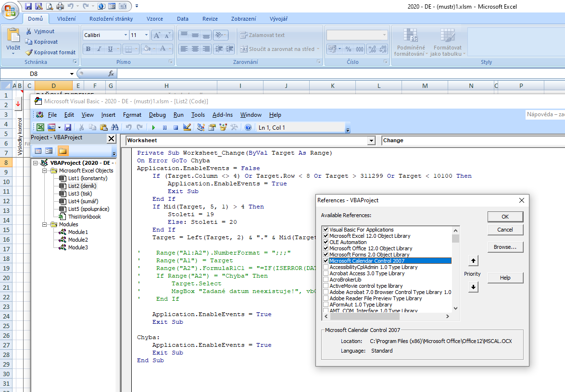Enable the AcroBrokerLib reference checkbox

tap(326, 280)
